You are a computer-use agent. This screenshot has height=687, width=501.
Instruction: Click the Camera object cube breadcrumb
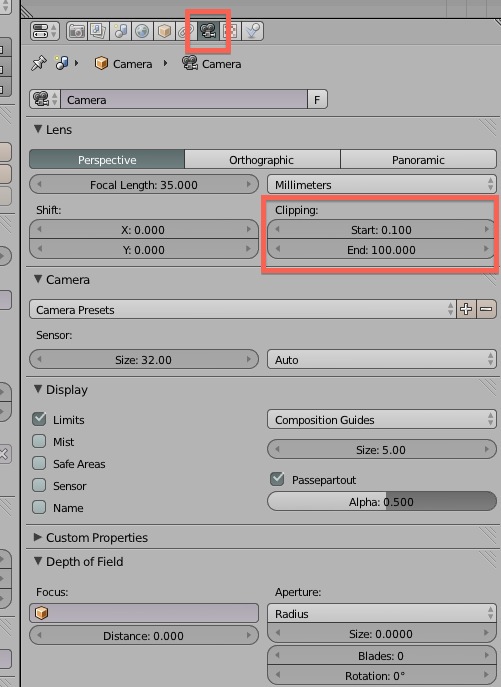point(101,64)
